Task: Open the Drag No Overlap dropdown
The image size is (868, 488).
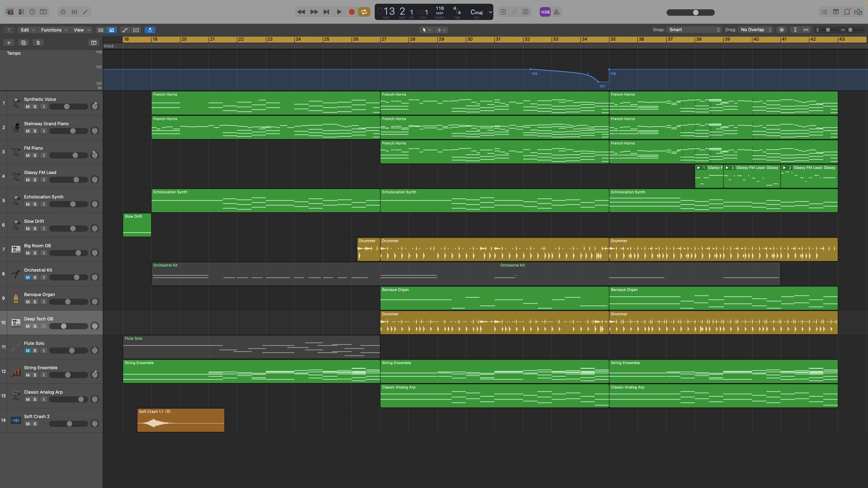Action: (x=756, y=30)
